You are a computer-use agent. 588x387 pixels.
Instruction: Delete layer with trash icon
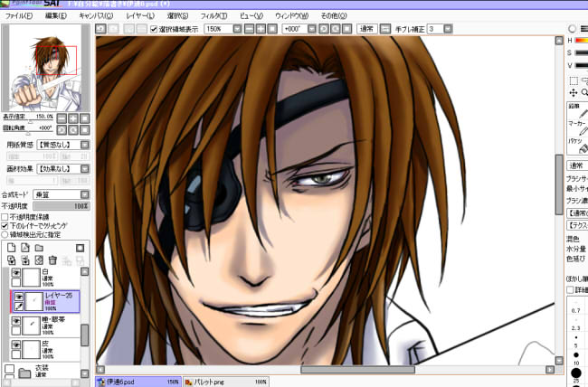(x=52, y=260)
